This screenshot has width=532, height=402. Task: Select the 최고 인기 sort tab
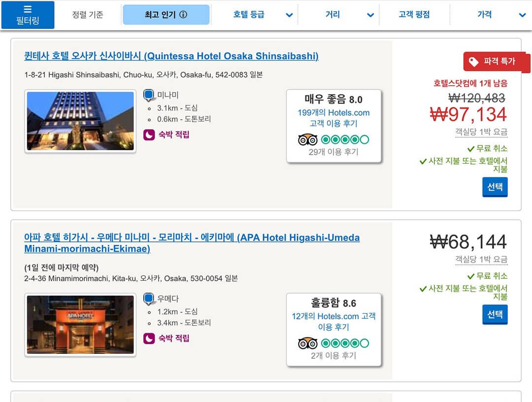point(166,15)
